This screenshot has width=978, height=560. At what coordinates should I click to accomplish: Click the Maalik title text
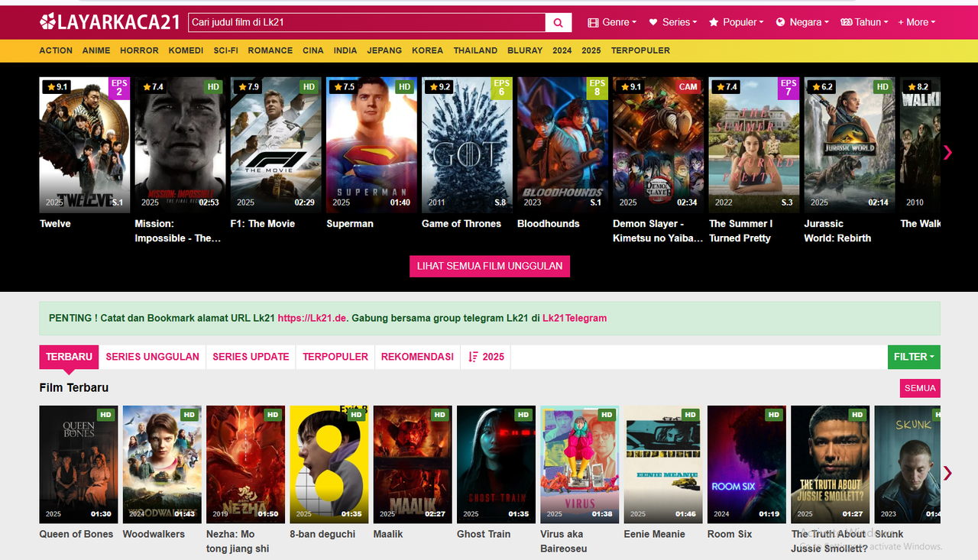388,534
